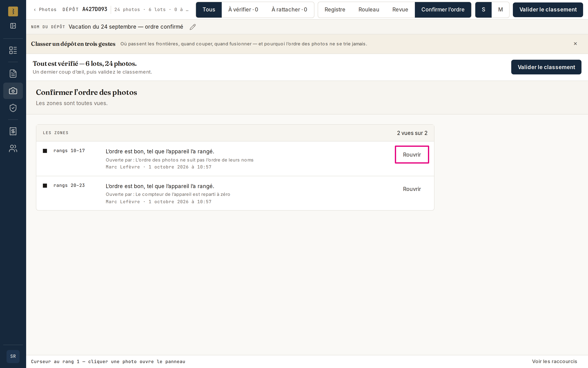Toggle the sidebar panel icon
The image size is (588, 368).
[13, 26]
